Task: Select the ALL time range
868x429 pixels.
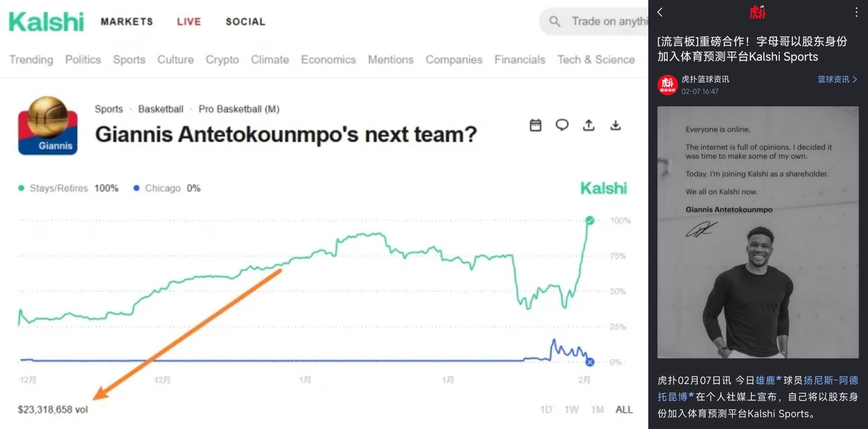Action: click(624, 410)
